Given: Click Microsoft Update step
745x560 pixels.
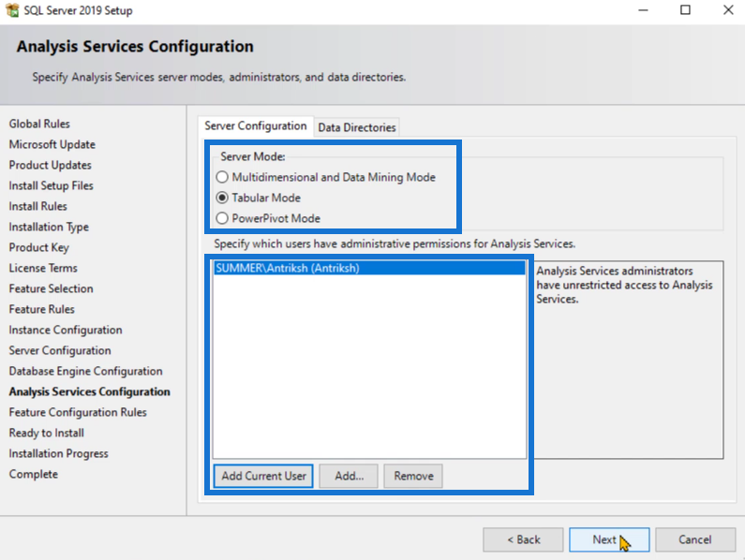Looking at the screenshot, I should click(52, 144).
